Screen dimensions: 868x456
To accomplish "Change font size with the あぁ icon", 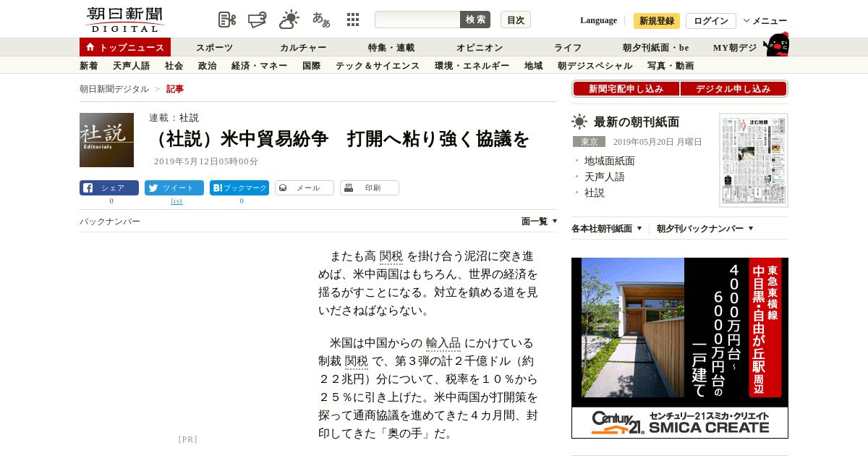I will (321, 20).
